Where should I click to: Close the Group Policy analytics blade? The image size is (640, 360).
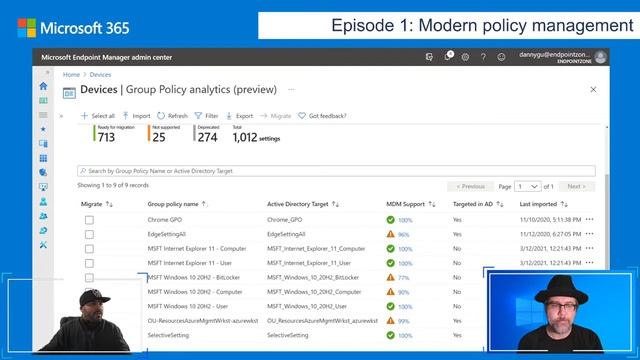tap(593, 89)
